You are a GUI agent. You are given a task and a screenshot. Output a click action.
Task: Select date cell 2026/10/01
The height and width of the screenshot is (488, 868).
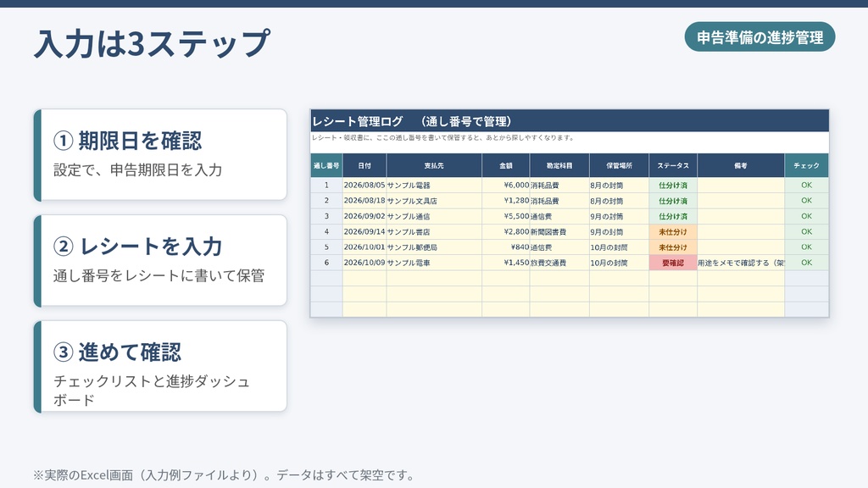pyautogui.click(x=364, y=247)
